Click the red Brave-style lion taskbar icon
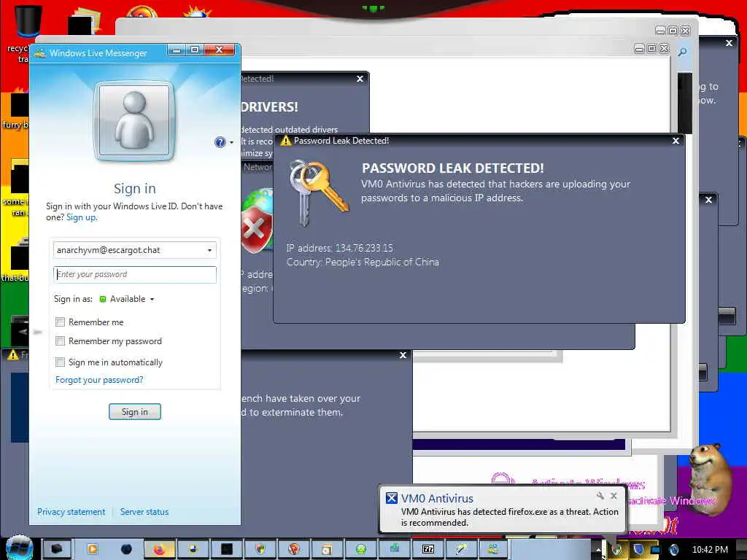The image size is (747, 560). point(293,549)
